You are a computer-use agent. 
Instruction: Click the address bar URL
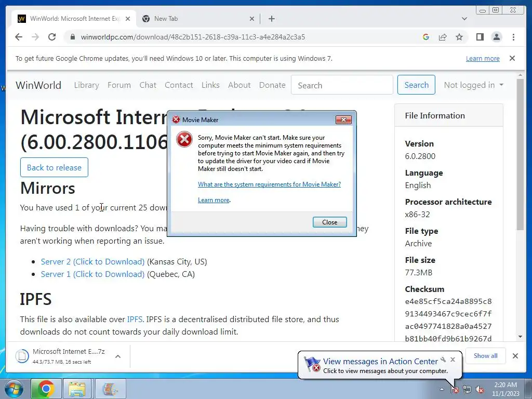[193, 37]
